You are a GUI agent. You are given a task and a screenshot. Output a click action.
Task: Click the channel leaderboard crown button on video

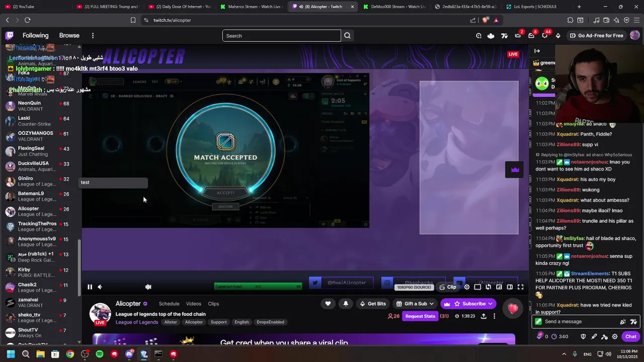(x=515, y=169)
